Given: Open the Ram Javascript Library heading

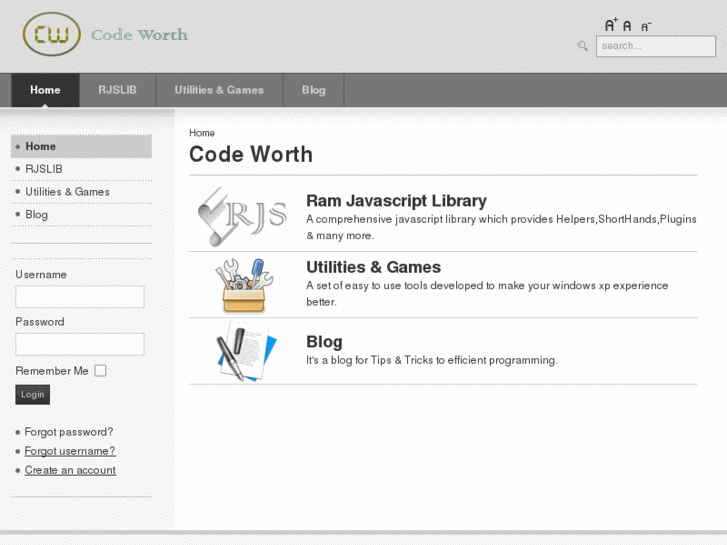Looking at the screenshot, I should [x=396, y=200].
